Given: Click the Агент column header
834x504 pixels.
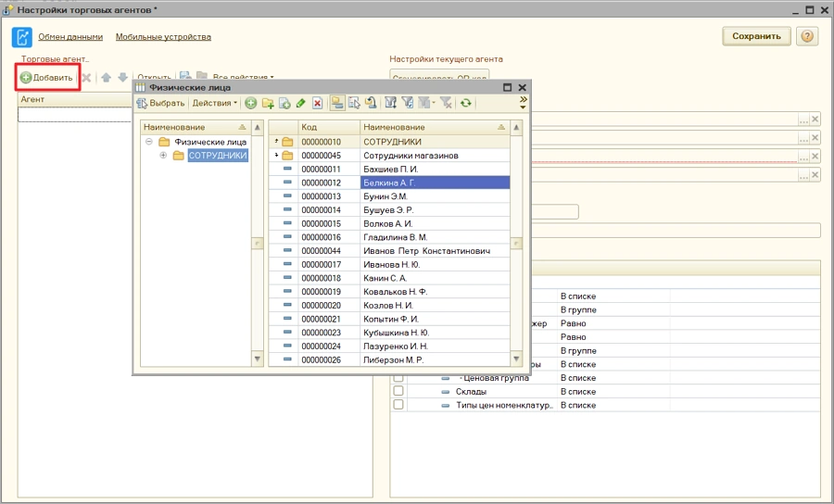Looking at the screenshot, I should (74, 99).
